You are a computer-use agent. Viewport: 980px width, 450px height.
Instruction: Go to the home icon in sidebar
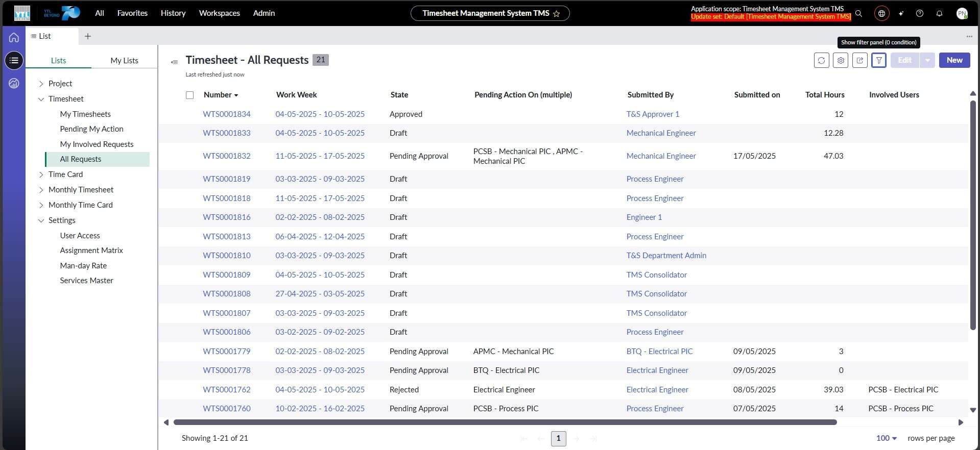click(x=14, y=37)
